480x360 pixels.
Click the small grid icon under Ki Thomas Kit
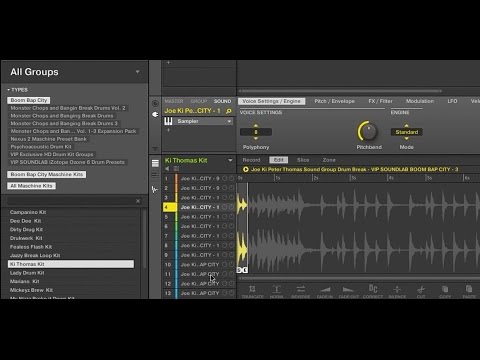click(x=176, y=169)
